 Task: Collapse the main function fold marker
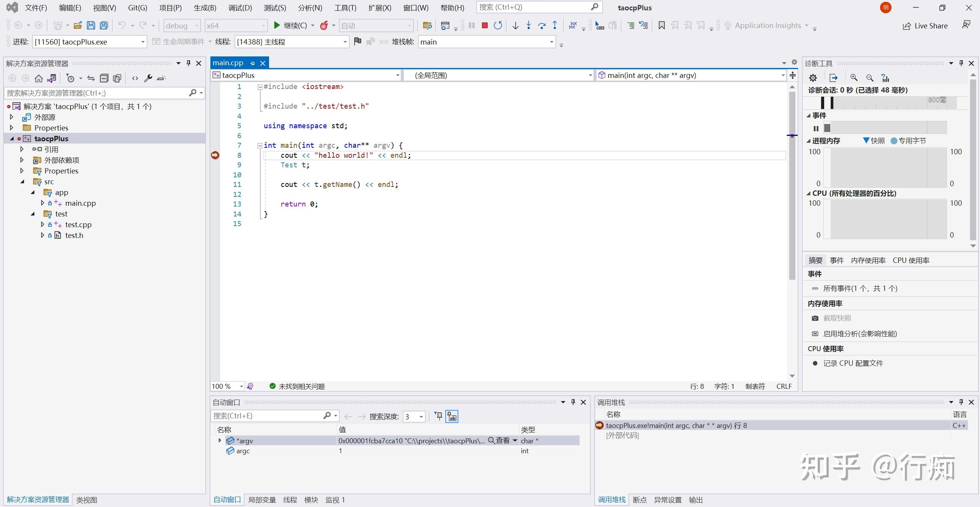coord(260,145)
